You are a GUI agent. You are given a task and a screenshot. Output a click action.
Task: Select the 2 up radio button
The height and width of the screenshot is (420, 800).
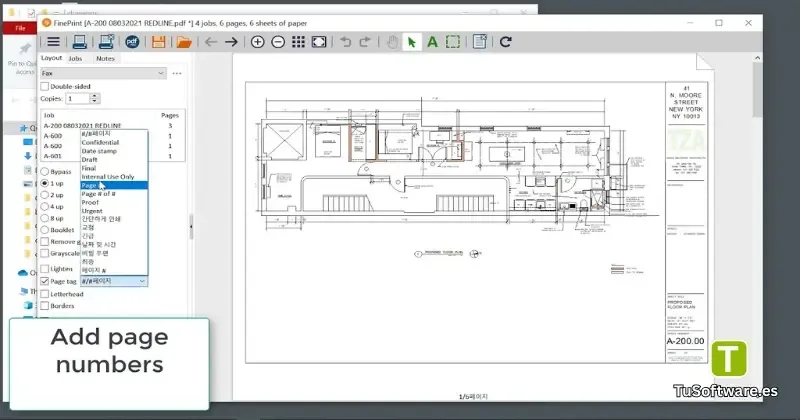pyautogui.click(x=45, y=195)
